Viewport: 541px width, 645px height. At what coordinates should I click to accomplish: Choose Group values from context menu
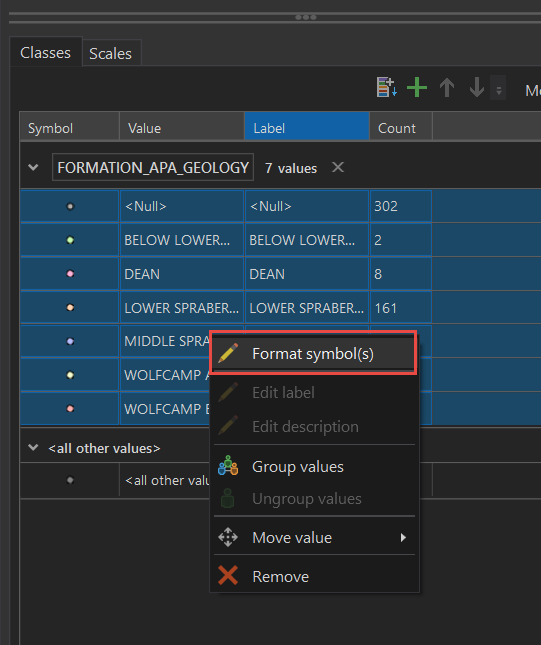pos(313,466)
